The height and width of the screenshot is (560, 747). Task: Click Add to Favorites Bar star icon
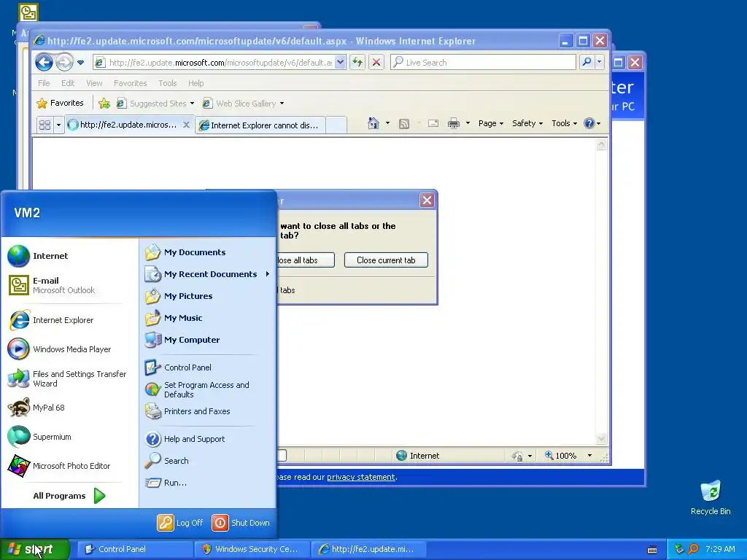pyautogui.click(x=104, y=103)
